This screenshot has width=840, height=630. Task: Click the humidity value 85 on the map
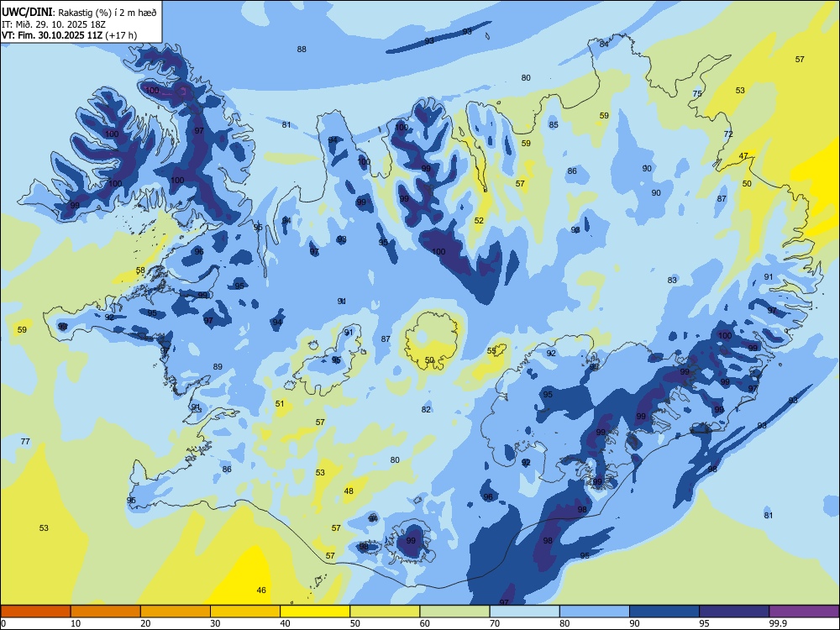[554, 125]
